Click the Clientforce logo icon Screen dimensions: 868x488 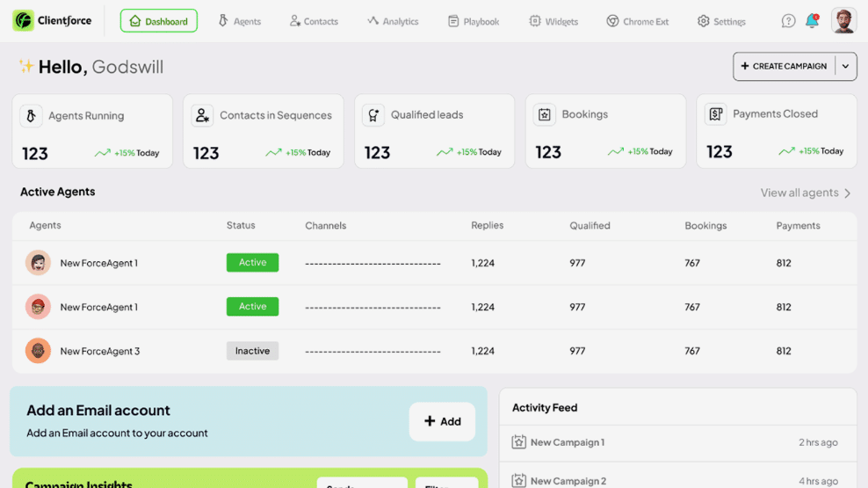tap(23, 20)
